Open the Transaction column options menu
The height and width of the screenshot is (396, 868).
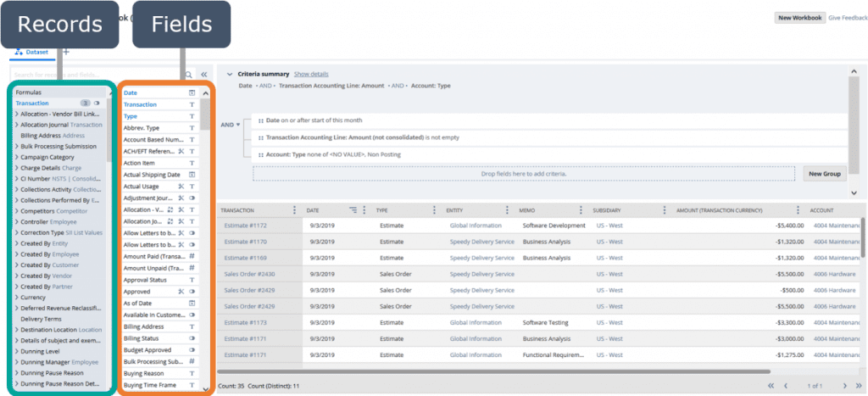(x=294, y=210)
